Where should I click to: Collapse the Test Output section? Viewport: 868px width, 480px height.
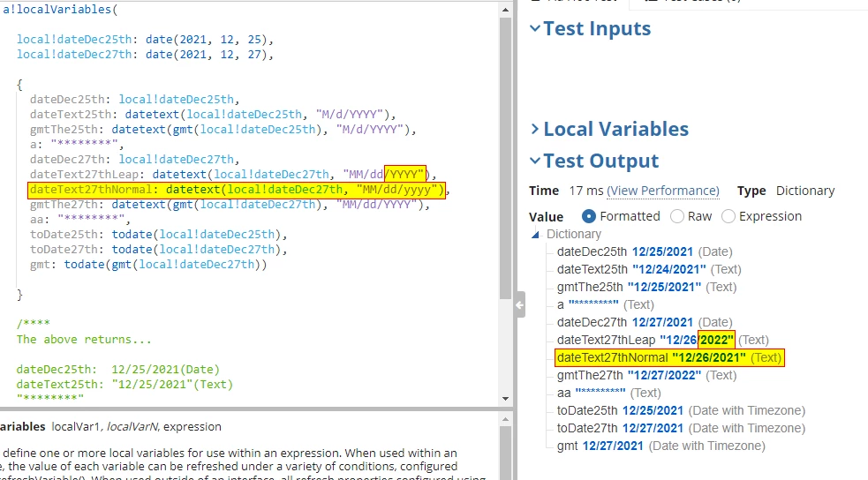pos(535,161)
